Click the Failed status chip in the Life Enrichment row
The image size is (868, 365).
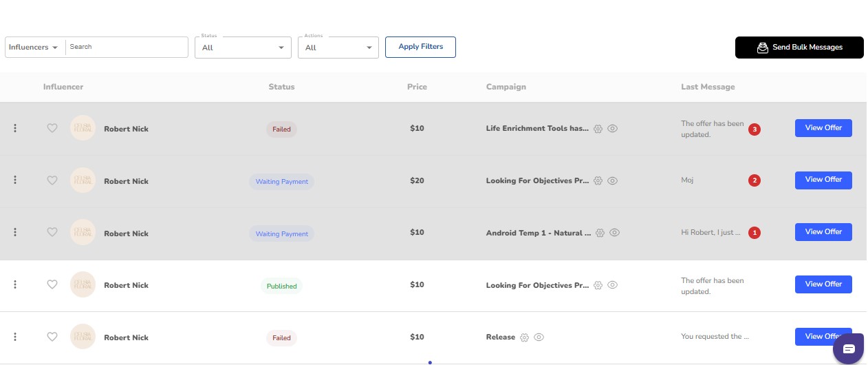[281, 129]
